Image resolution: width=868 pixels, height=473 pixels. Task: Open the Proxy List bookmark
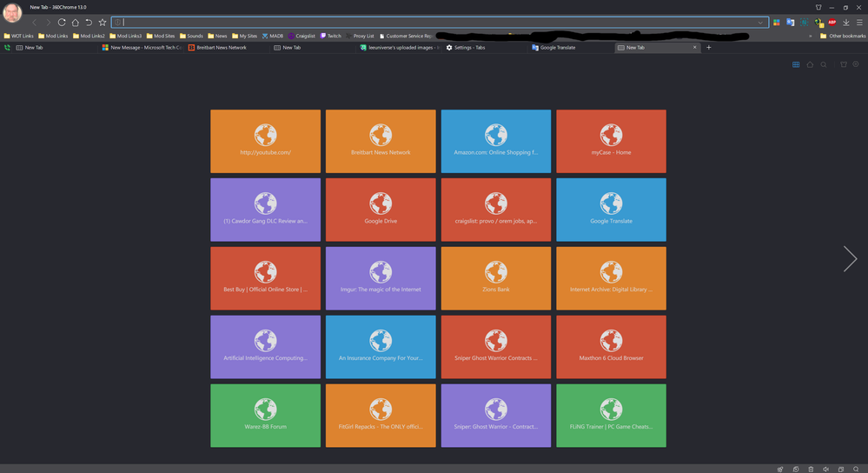point(361,36)
